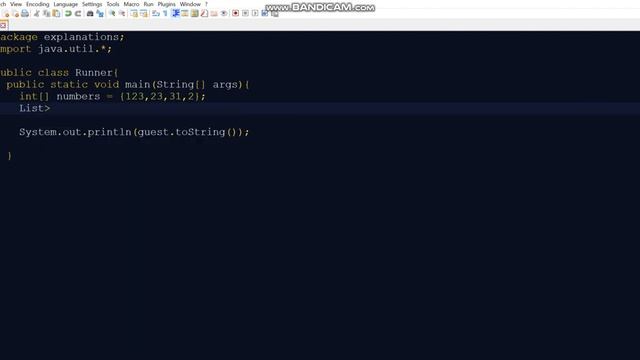Click the Paste clipboard icon
Viewport: 640px width, 360px height.
pos(56,13)
